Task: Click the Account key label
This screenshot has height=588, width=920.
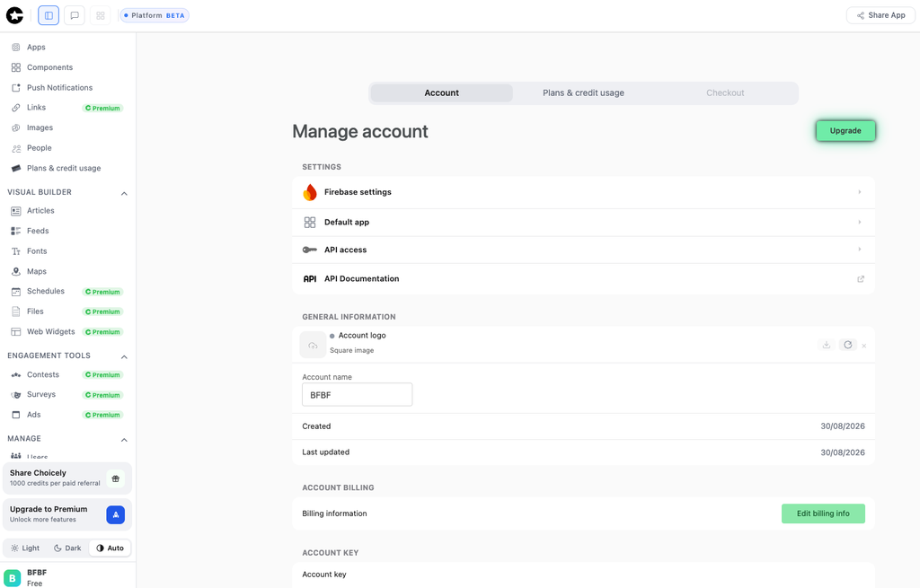Action: pyautogui.click(x=323, y=575)
